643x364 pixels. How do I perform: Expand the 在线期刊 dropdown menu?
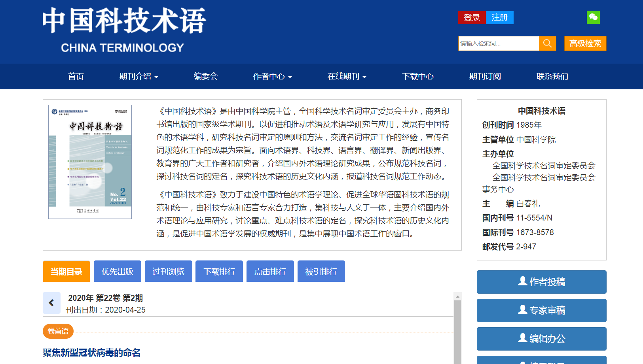(x=347, y=77)
